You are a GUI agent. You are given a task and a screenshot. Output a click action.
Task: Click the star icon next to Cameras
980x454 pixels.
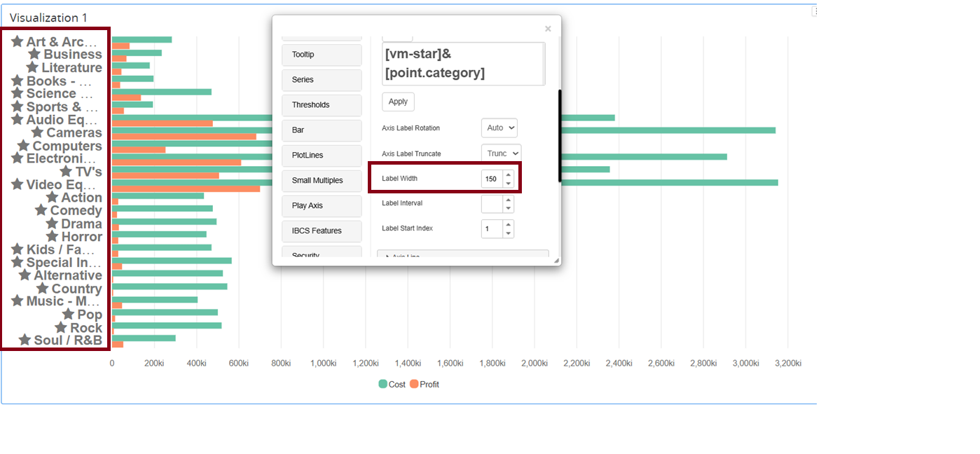click(x=37, y=132)
